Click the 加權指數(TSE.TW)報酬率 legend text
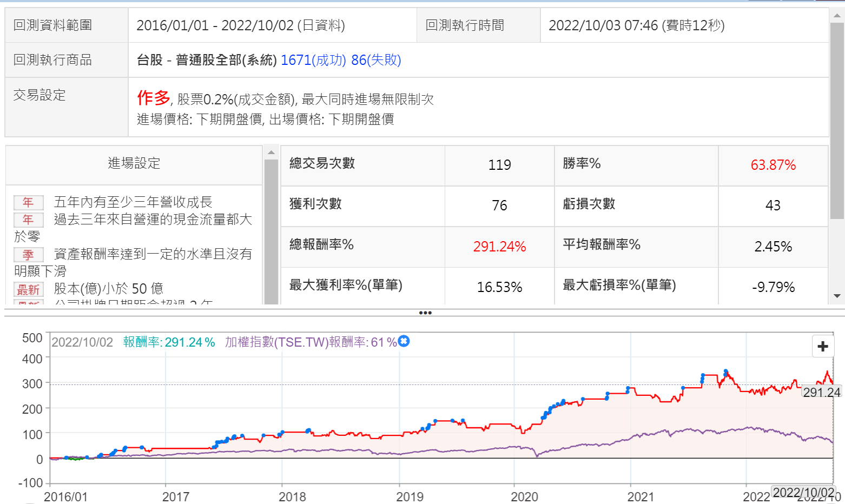 [311, 342]
